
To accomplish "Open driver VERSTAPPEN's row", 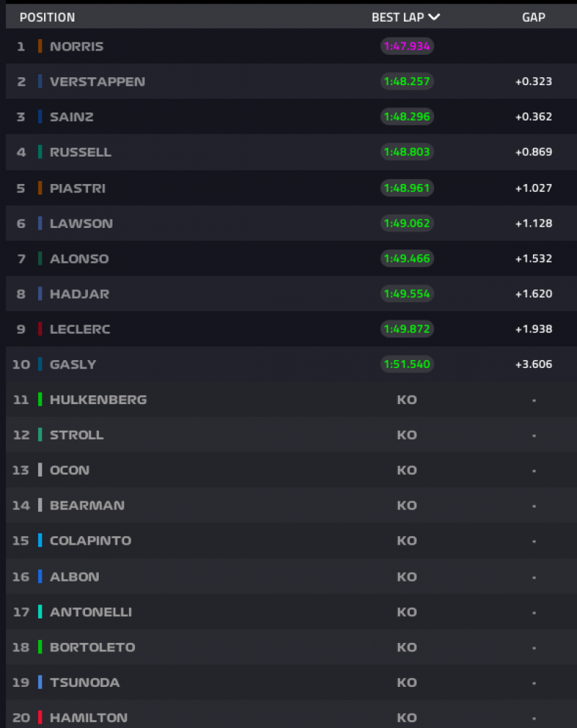I will 97,82.
